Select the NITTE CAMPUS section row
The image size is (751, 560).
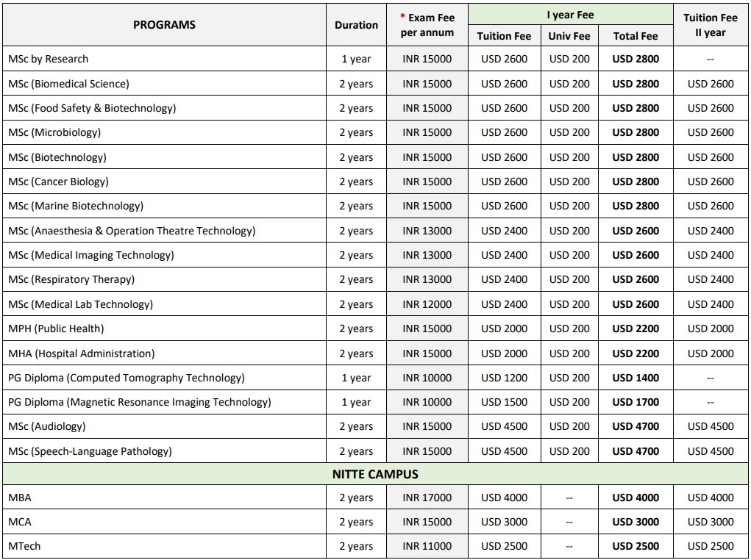pyautogui.click(x=375, y=474)
